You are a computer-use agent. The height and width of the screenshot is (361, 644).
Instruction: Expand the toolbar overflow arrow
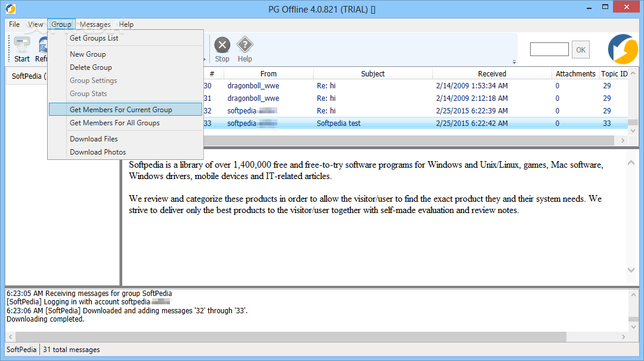(514, 62)
